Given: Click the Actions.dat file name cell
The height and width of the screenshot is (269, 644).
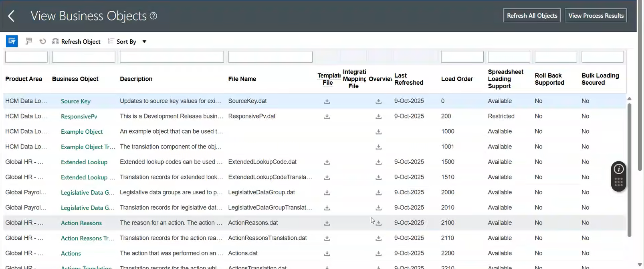Looking at the screenshot, I should 243,254.
